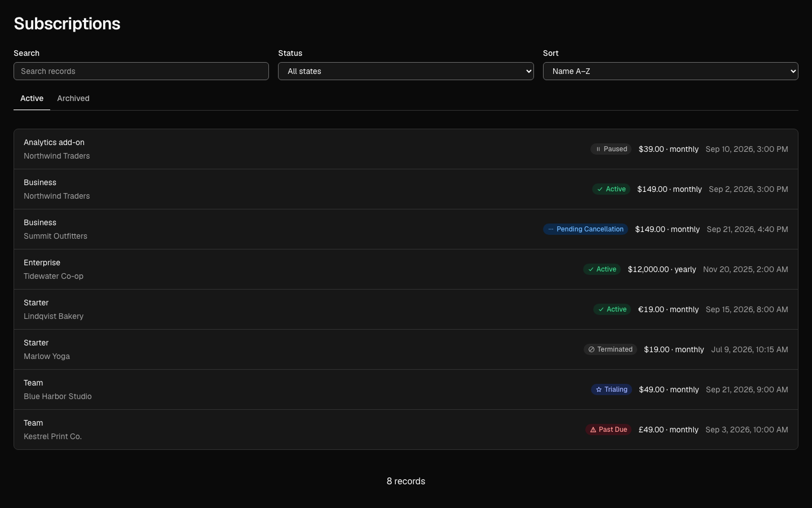Click the Pending Cancellation status label text
The height and width of the screenshot is (508, 812).
pyautogui.click(x=590, y=229)
